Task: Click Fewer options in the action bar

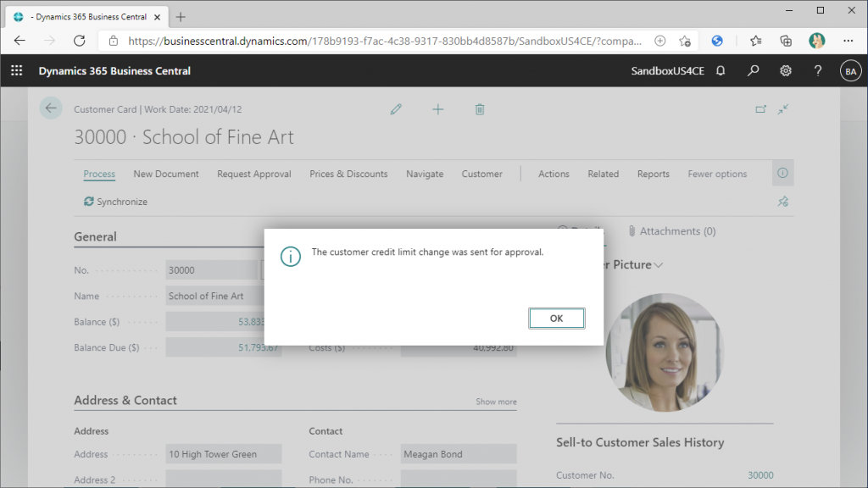Action: click(x=717, y=174)
